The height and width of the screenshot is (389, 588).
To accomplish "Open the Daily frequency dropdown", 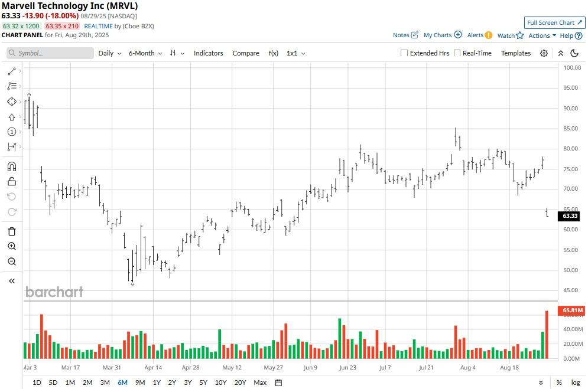I will pos(109,53).
